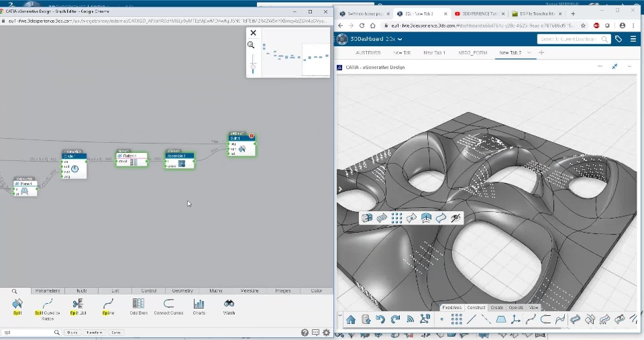
Task: Select the points grid pattern tool
Action: point(456,319)
